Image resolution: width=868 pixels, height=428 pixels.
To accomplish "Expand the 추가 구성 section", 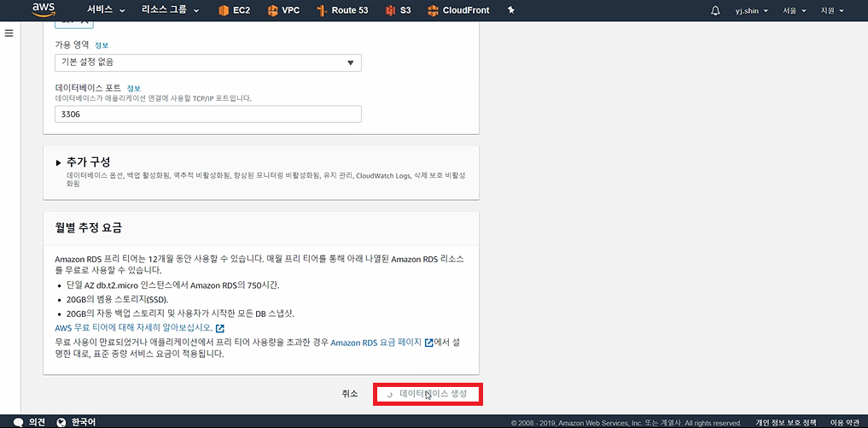I will (83, 161).
